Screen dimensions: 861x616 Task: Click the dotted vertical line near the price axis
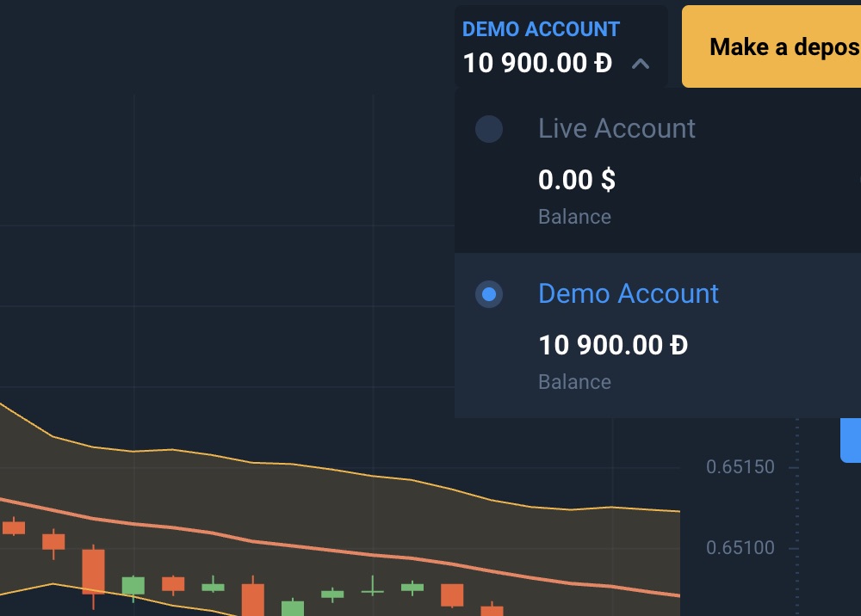tap(797, 516)
